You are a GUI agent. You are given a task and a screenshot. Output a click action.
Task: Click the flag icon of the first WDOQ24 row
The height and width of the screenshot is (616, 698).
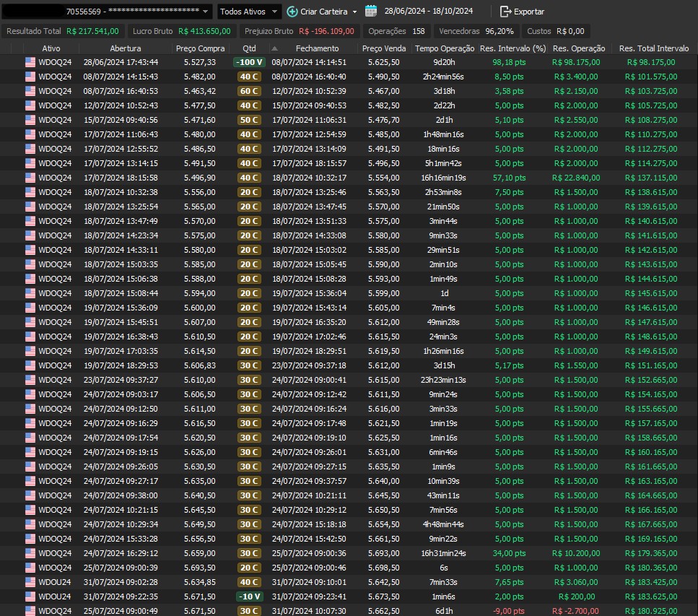[x=30, y=62]
